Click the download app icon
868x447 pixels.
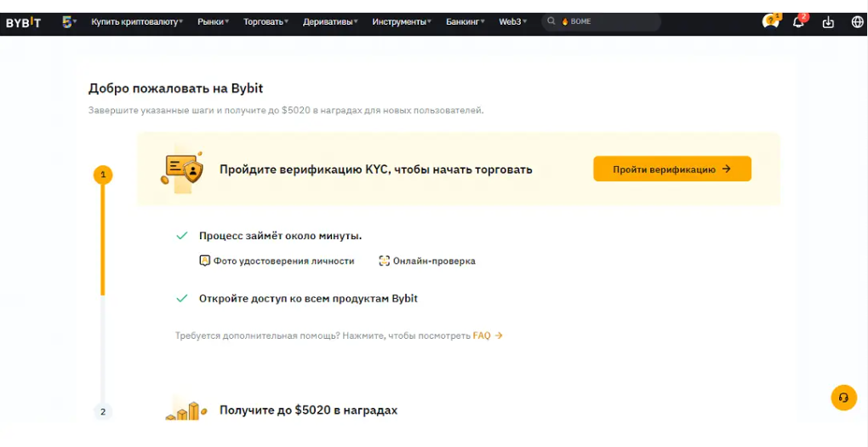coord(828,22)
